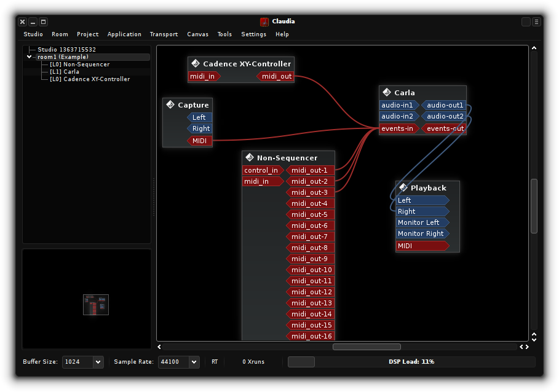Select the midi_out-13 port
Image resolution: width=559 pixels, height=392 pixels.
tap(310, 303)
